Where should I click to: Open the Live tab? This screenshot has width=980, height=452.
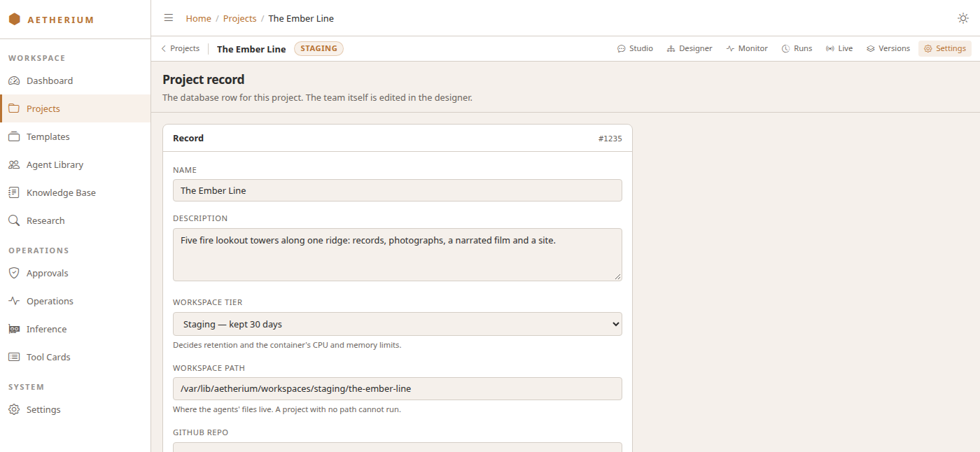pyautogui.click(x=839, y=49)
